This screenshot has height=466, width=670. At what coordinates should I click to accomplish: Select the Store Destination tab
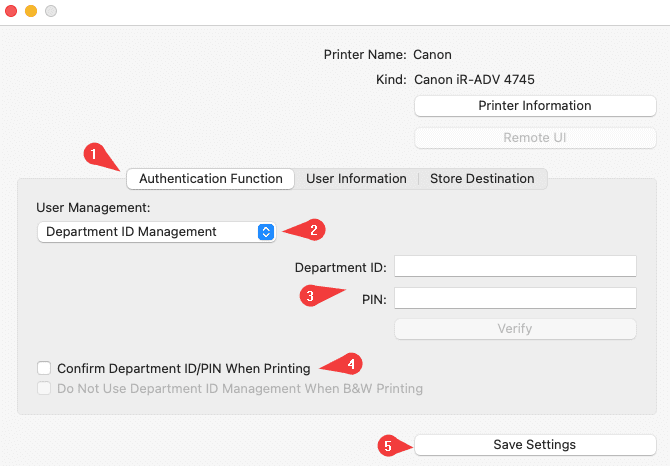point(482,179)
